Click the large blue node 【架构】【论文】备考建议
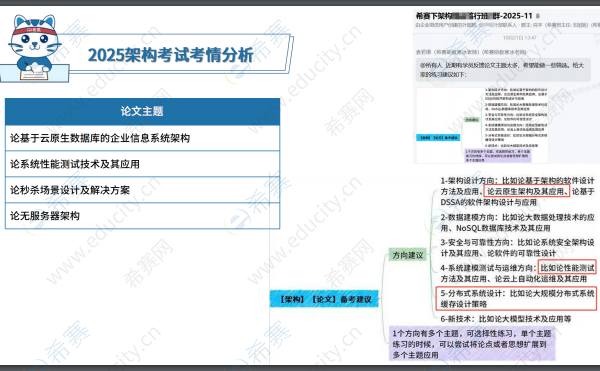This screenshot has height=371, width=600. pos(324,299)
